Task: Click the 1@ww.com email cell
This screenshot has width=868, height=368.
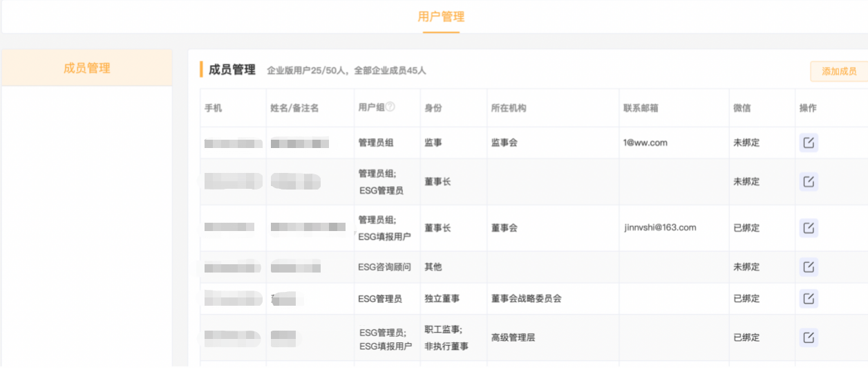Action: coord(645,143)
